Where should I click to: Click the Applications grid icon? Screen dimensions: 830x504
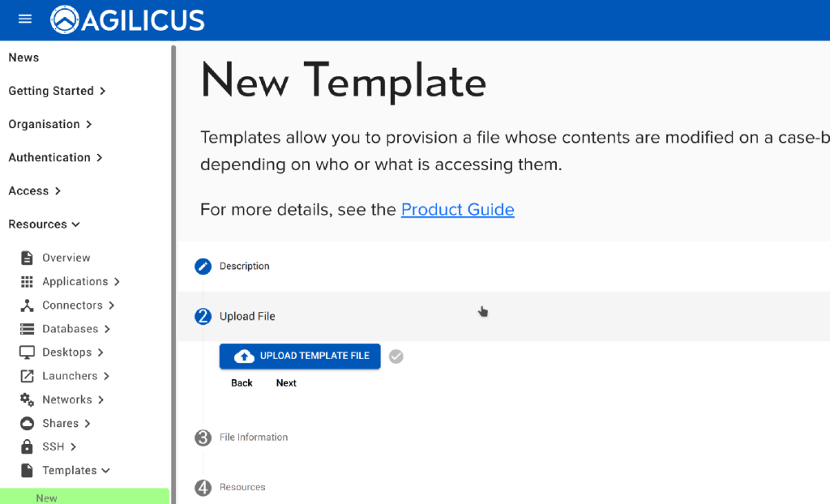27,281
